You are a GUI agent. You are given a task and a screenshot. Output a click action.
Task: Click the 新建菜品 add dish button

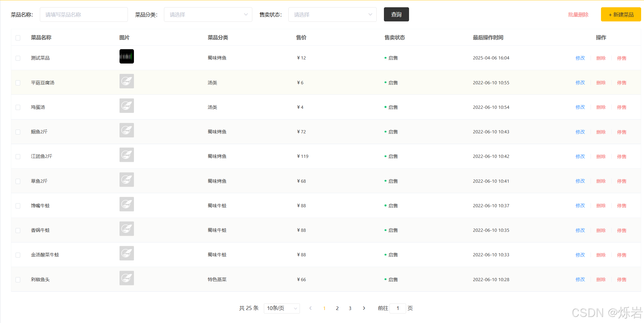click(621, 14)
